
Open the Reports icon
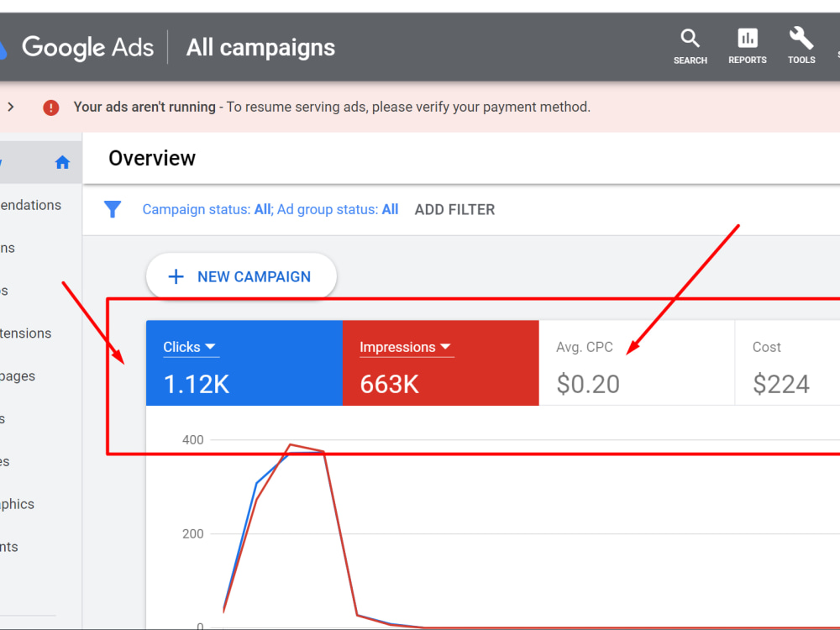748,47
